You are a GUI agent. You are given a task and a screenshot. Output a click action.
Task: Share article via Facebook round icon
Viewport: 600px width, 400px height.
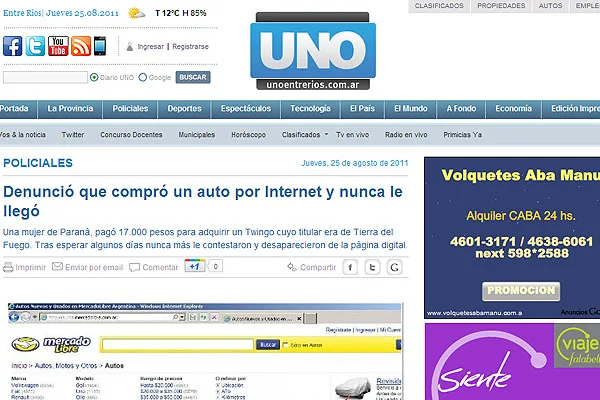pyautogui.click(x=350, y=267)
